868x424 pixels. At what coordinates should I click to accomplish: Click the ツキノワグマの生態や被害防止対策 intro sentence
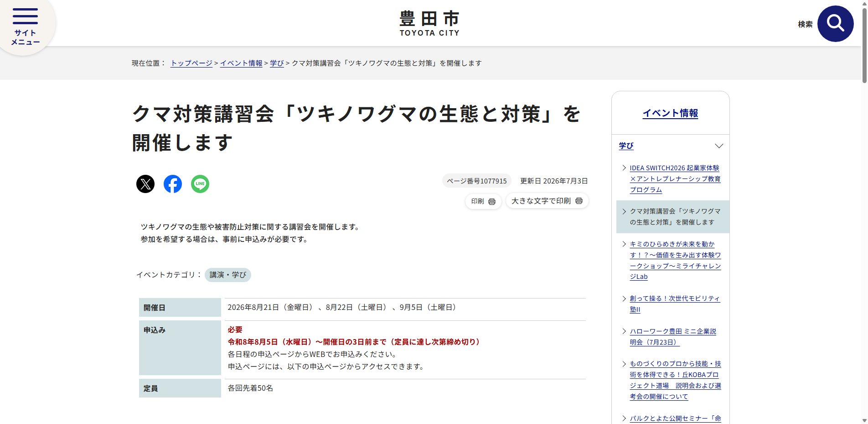coord(251,227)
